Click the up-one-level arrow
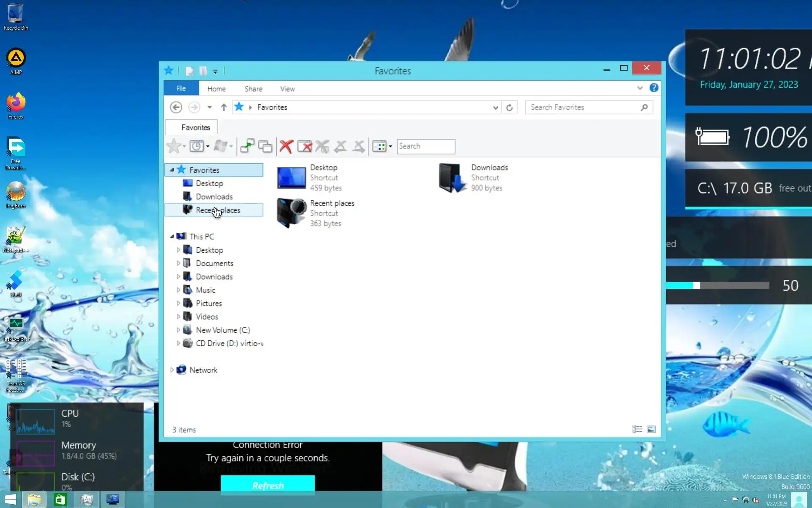The image size is (812, 508). click(224, 108)
